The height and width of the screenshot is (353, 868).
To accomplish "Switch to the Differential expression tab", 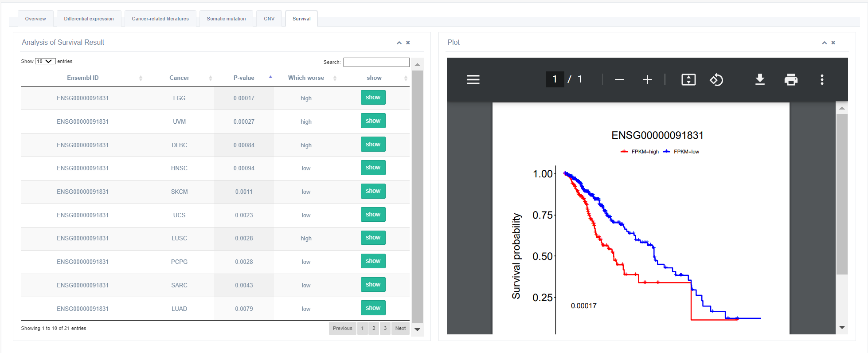I will coord(89,19).
